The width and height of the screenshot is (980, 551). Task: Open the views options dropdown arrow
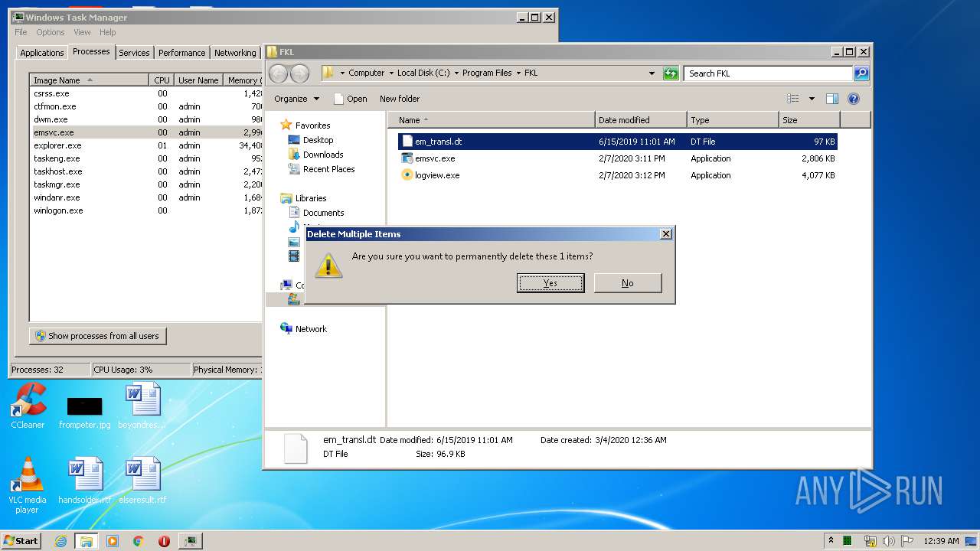tap(812, 99)
